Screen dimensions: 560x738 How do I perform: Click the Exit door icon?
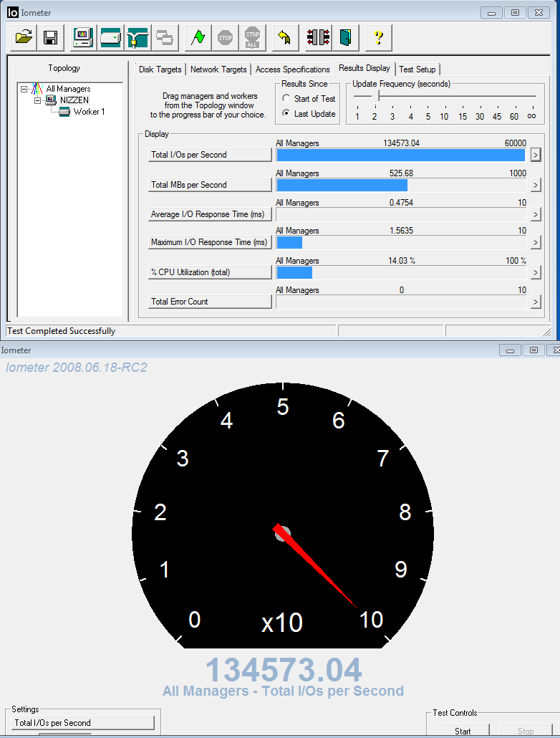click(x=345, y=37)
